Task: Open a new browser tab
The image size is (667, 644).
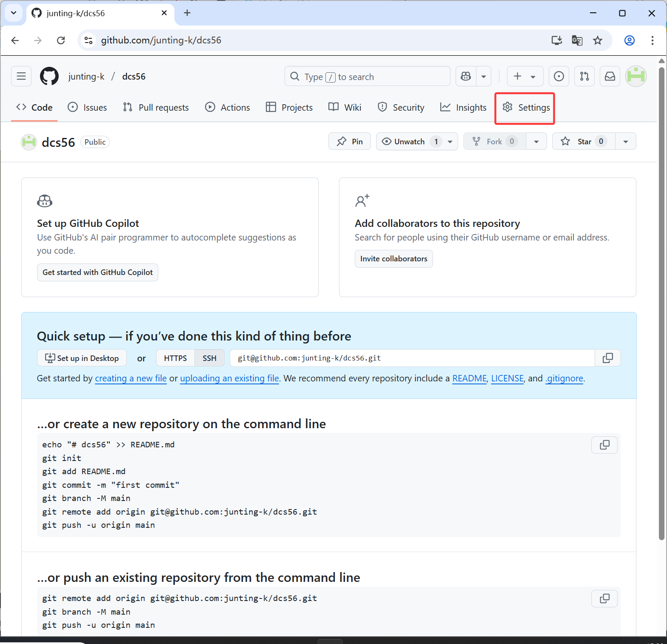Action: [187, 13]
